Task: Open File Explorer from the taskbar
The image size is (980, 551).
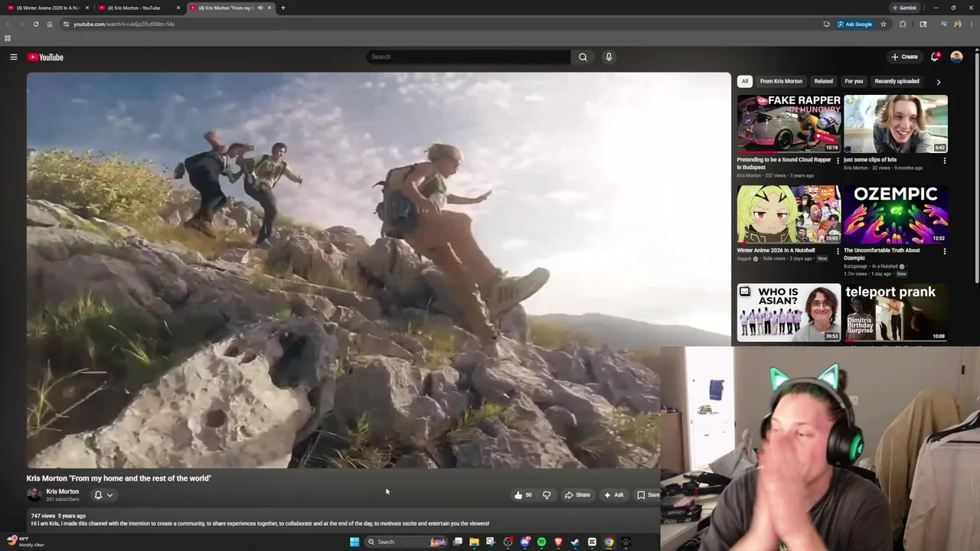Action: click(474, 542)
